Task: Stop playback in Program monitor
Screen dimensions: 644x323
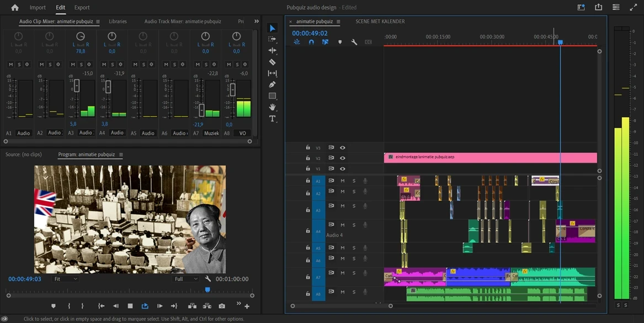Action: [x=130, y=306]
